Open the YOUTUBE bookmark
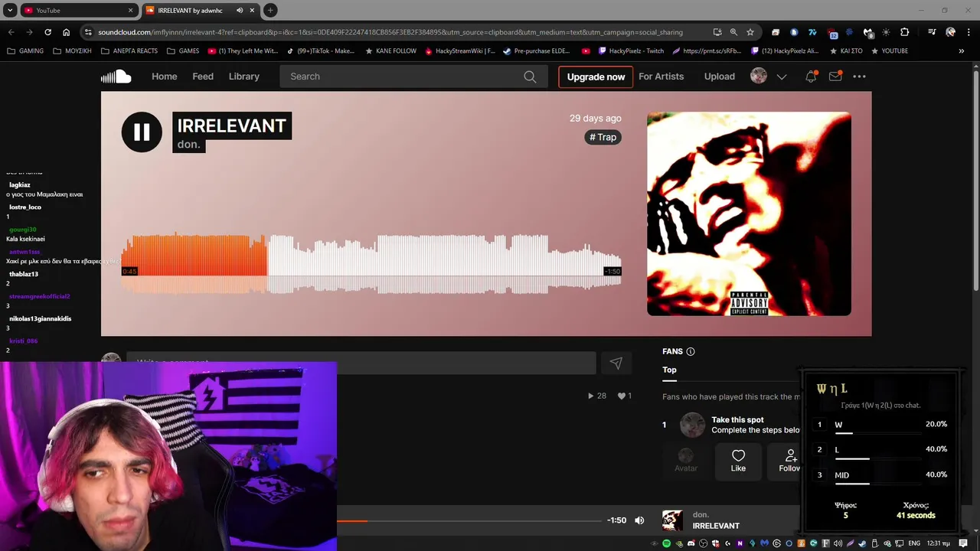This screenshot has height=551, width=980. click(888, 51)
